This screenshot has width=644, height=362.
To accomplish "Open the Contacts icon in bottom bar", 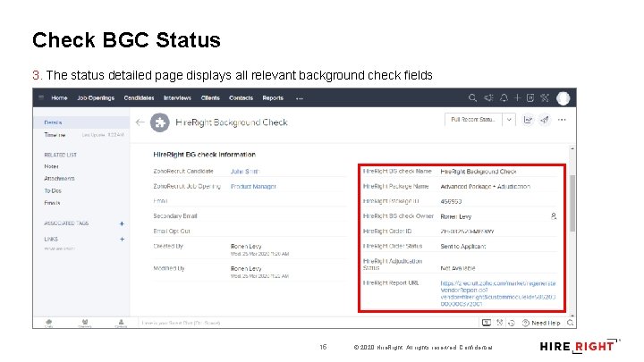I will (x=121, y=323).
